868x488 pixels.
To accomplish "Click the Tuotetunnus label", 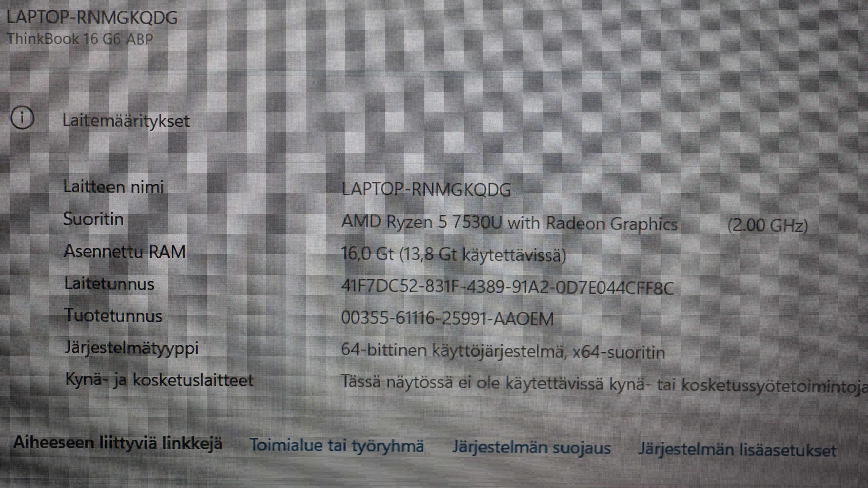I will pos(114,316).
